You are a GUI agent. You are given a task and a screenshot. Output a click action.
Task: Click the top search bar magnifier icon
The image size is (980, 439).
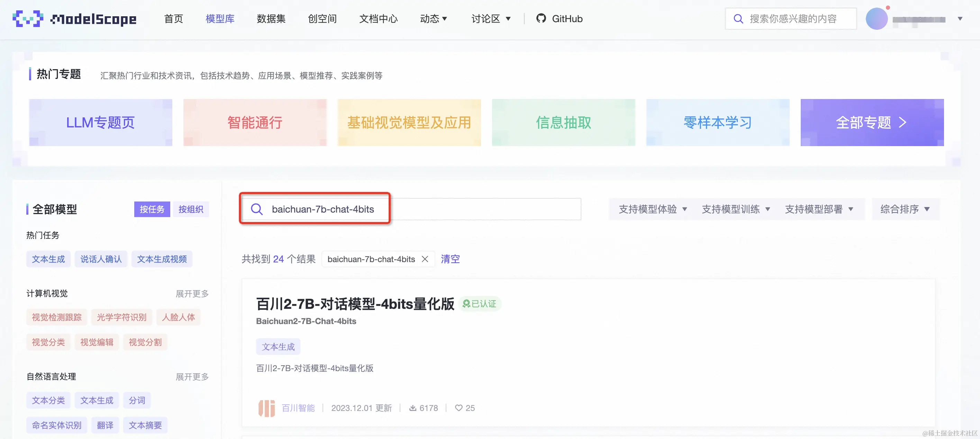(738, 19)
